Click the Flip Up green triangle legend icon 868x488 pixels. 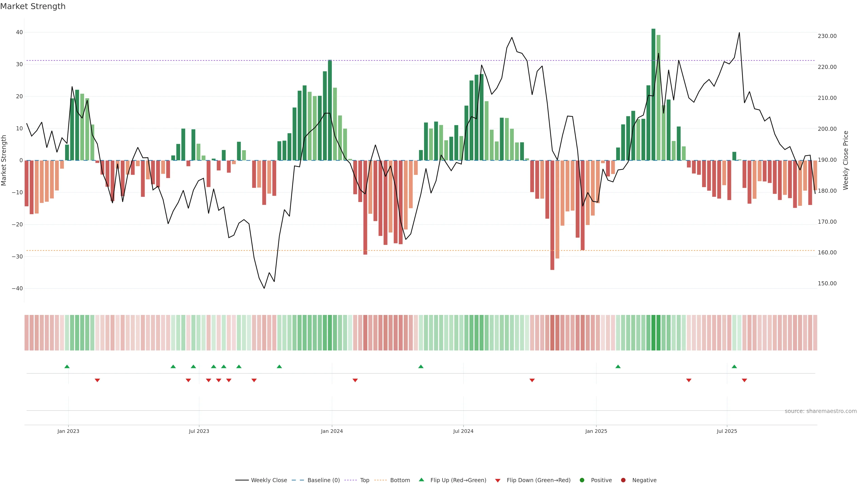[x=421, y=480]
